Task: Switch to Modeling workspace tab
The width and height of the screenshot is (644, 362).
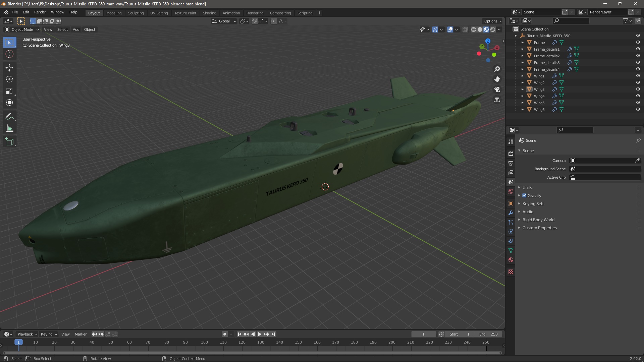Action: click(x=114, y=13)
